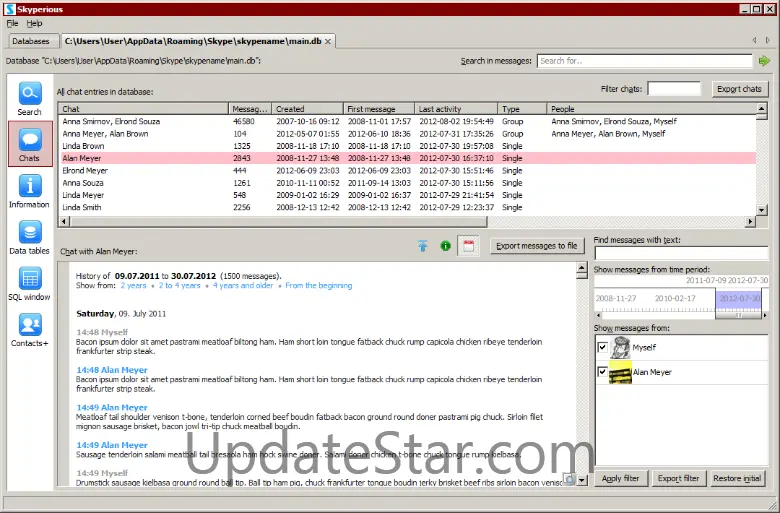Click the green chat statistics info icon
Image resolution: width=780 pixels, height=513 pixels.
445,246
